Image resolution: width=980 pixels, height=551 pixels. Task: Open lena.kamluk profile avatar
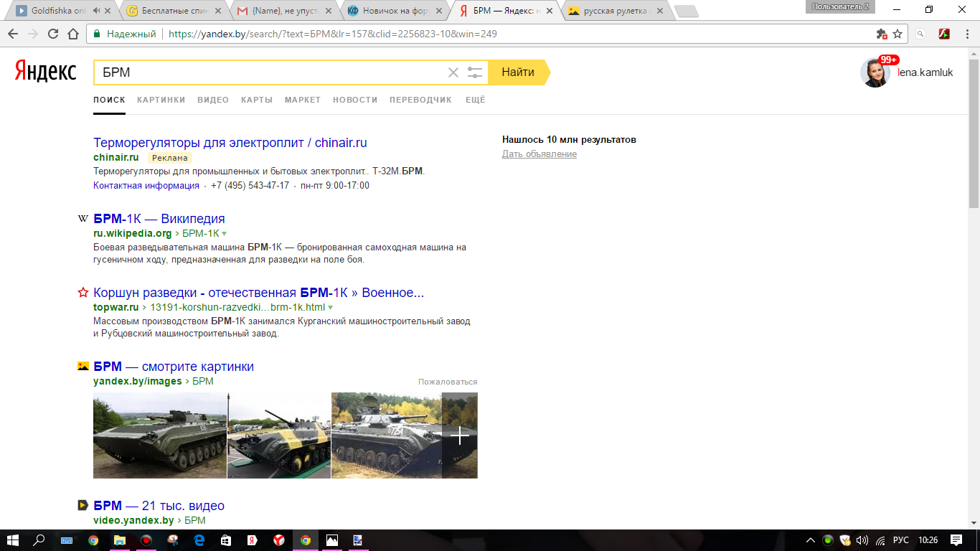coord(875,72)
